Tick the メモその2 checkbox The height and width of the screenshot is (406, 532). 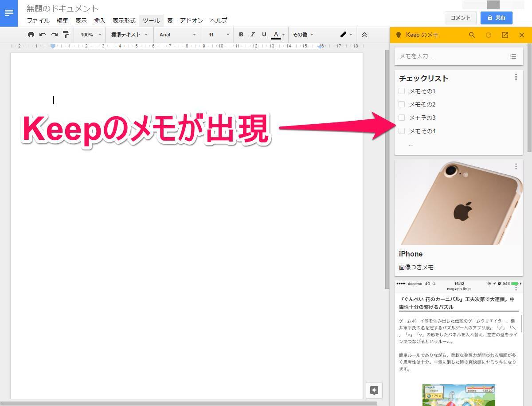coord(402,104)
